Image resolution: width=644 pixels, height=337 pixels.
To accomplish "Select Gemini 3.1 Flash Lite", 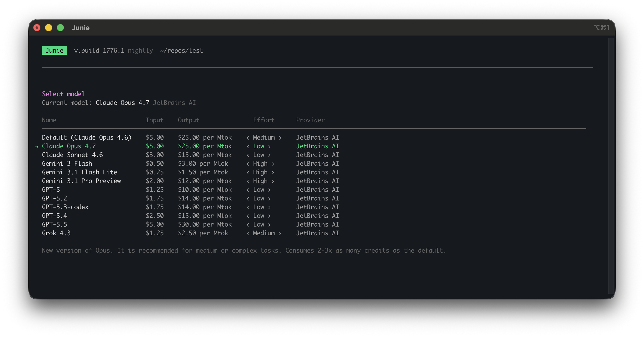I will coord(190,172).
